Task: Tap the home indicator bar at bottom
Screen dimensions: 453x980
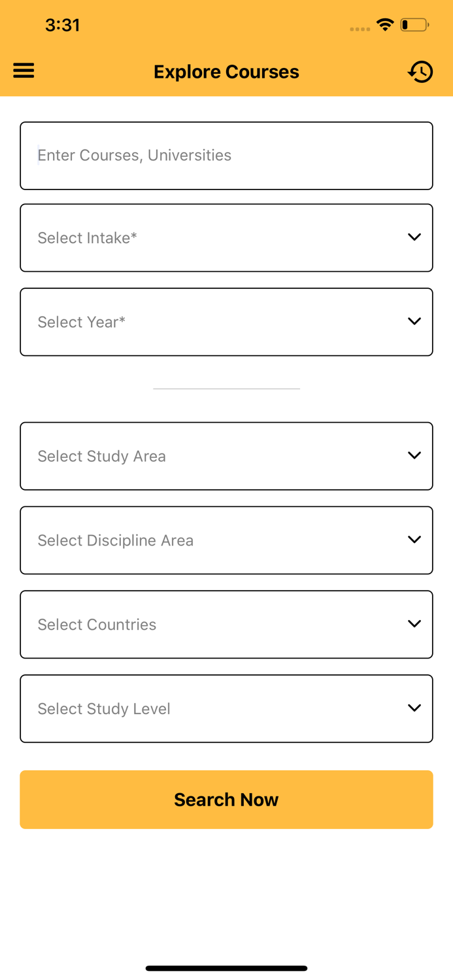Action: pos(226,968)
